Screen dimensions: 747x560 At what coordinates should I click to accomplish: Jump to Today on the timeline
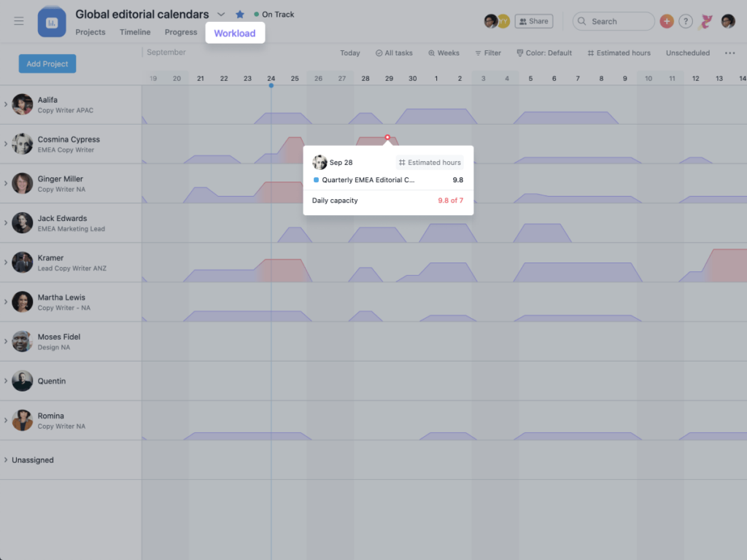349,52
